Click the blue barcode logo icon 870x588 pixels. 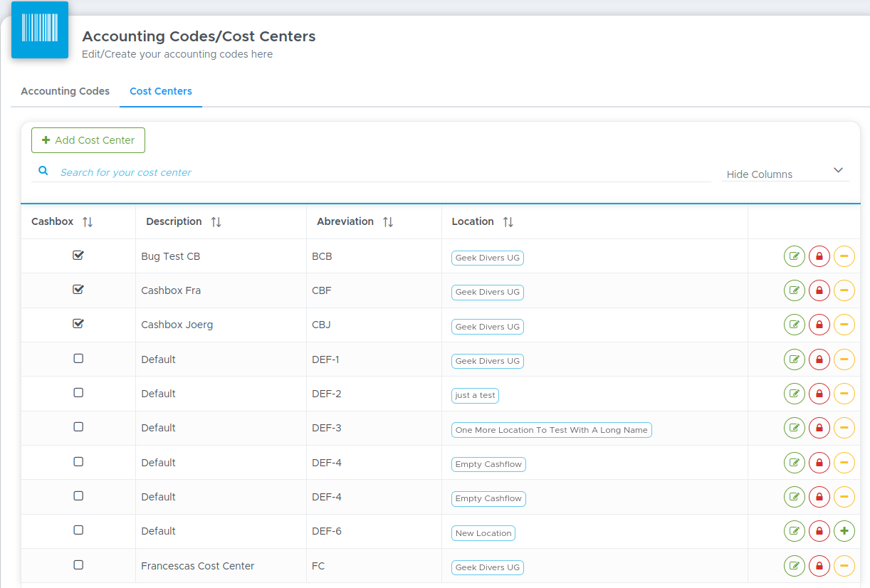[x=40, y=29]
